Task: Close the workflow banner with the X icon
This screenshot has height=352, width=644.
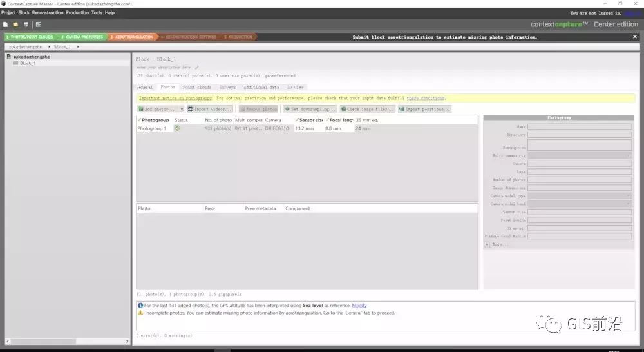Action: 635,37
